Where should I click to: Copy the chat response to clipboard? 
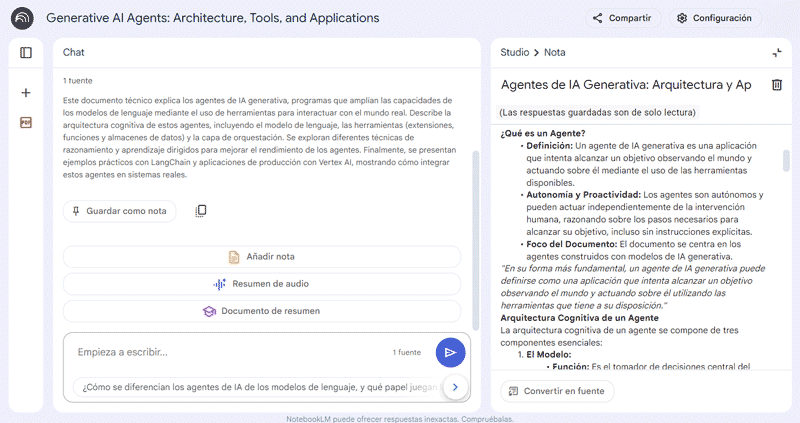click(201, 211)
